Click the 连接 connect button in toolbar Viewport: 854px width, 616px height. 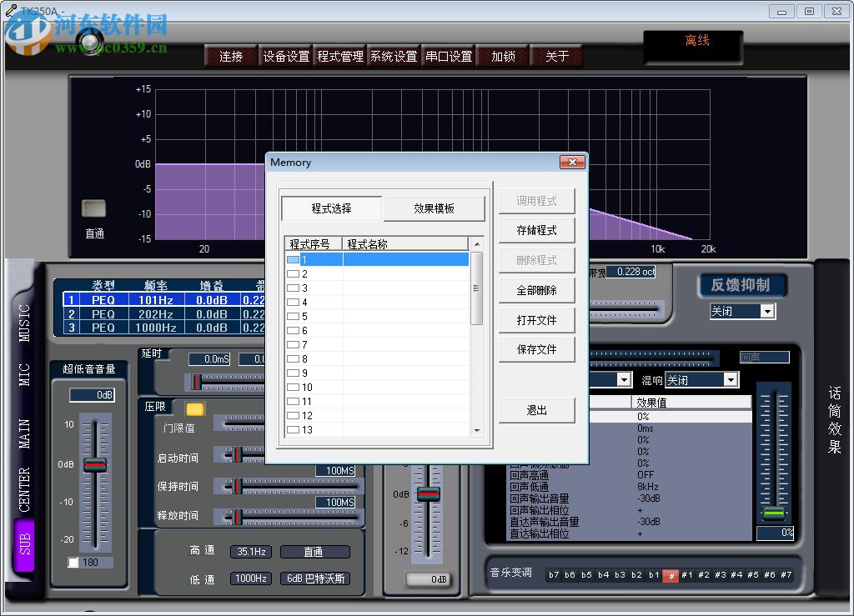pyautogui.click(x=230, y=56)
